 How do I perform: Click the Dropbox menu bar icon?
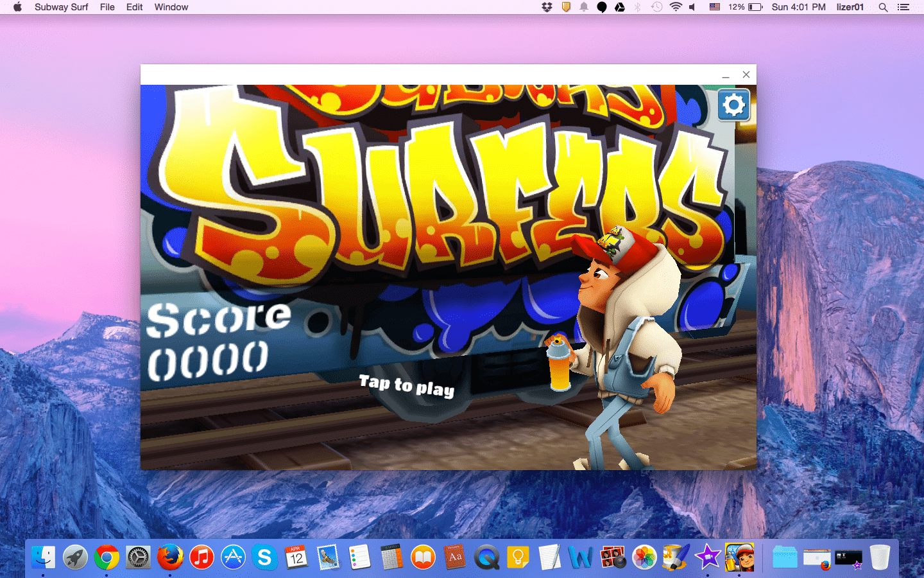click(x=547, y=7)
